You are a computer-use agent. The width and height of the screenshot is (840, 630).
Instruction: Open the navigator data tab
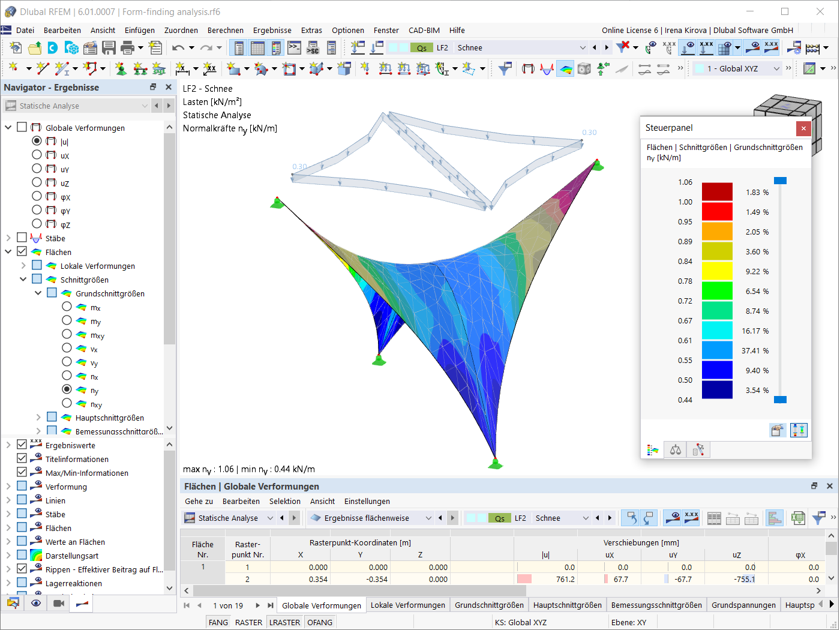click(x=13, y=603)
